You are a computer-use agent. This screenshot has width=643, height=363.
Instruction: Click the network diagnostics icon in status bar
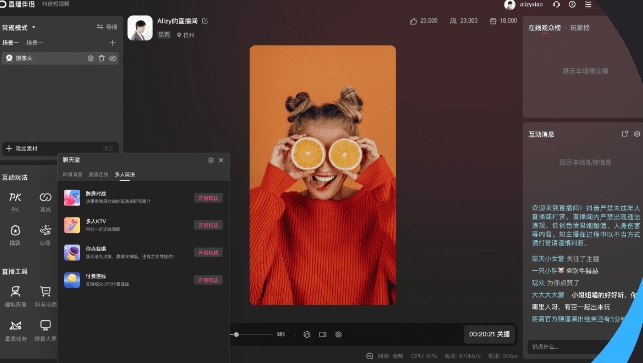[x=369, y=356]
